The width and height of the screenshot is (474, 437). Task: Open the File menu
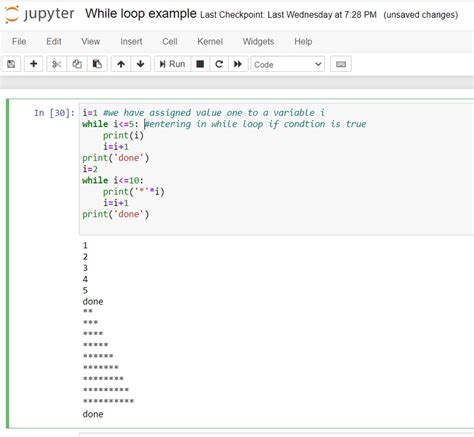point(19,41)
